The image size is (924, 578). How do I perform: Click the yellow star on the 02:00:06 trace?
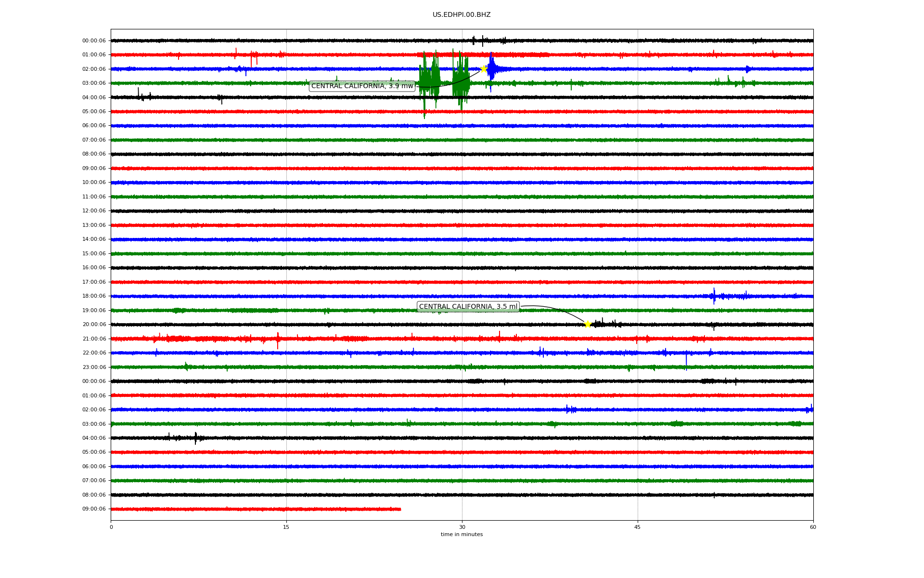tap(484, 69)
